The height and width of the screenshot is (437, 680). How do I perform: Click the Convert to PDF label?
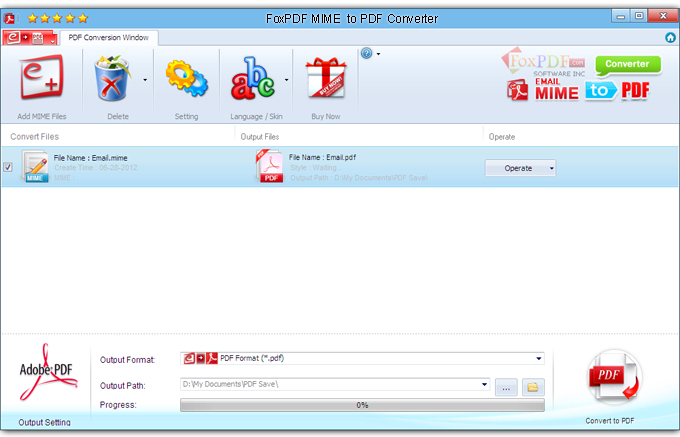click(x=610, y=421)
